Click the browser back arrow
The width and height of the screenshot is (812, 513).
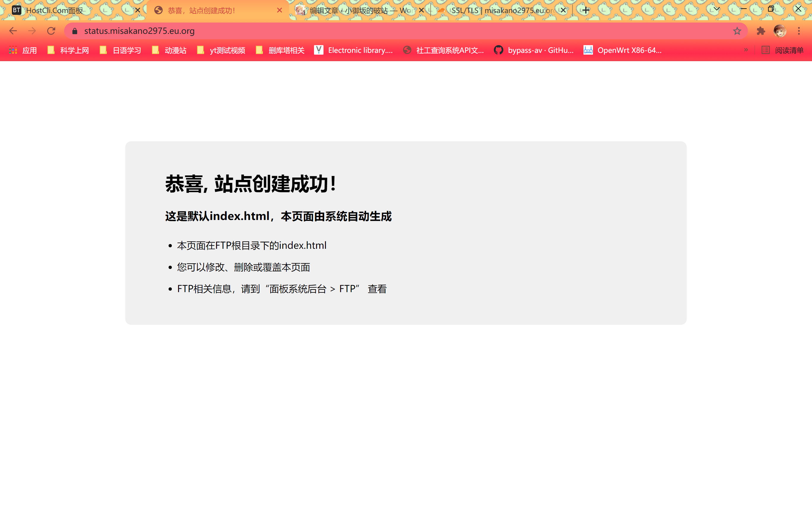click(13, 31)
